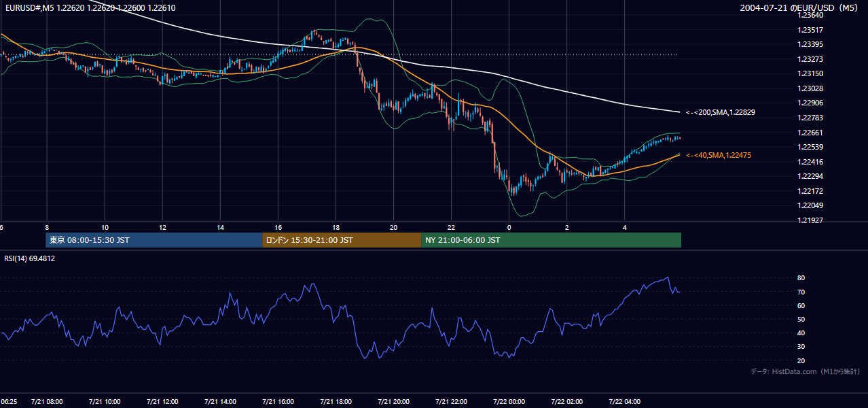Click the 7/21 14:00 bottom time label

click(220, 402)
